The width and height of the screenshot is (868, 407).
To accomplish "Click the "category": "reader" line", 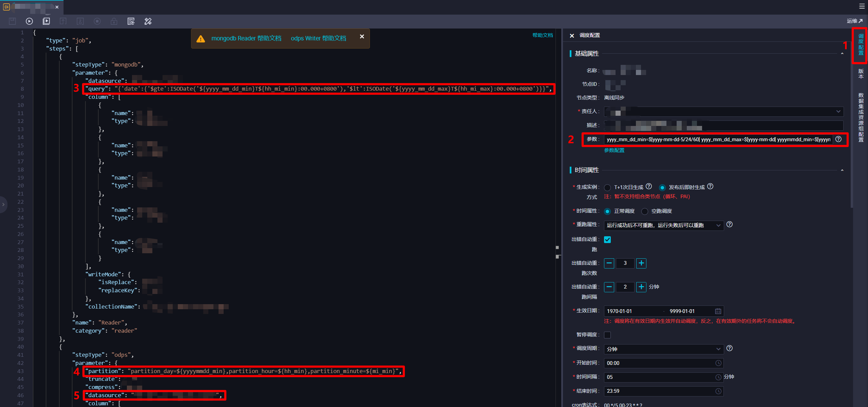I will 105,331.
